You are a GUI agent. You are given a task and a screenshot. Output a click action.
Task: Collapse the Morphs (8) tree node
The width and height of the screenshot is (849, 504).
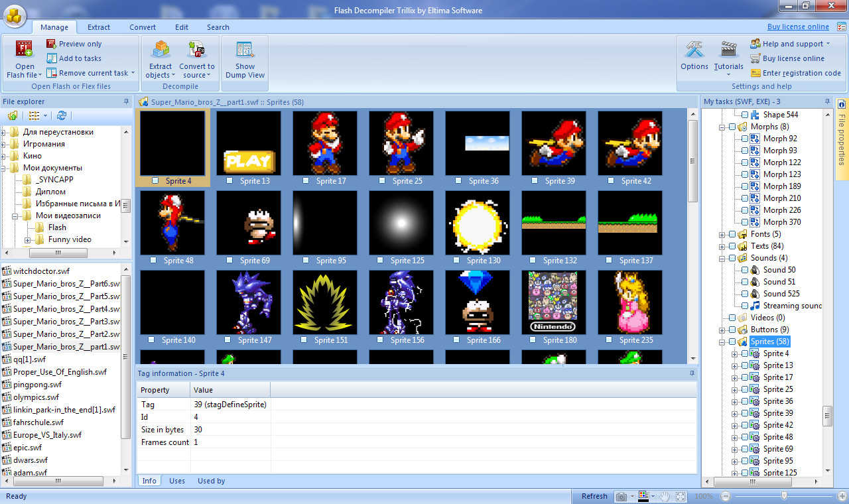[x=722, y=127]
